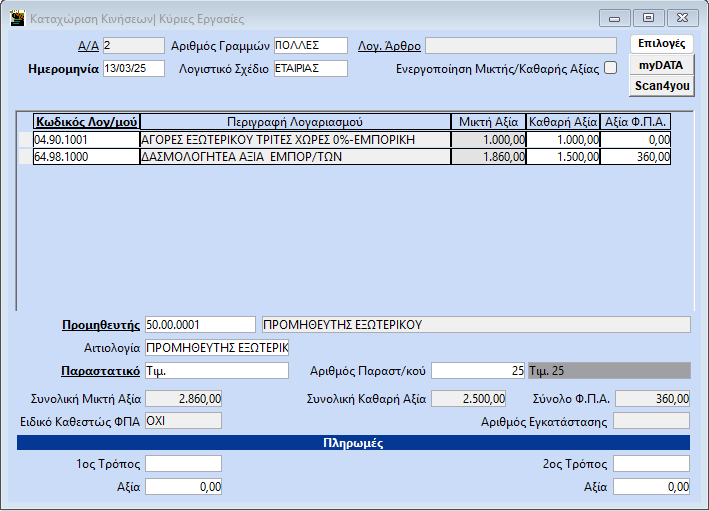The width and height of the screenshot is (709, 511).
Task: Click the Συνολική Μικτή Αξία field 2.860,00
Action: coord(184,399)
